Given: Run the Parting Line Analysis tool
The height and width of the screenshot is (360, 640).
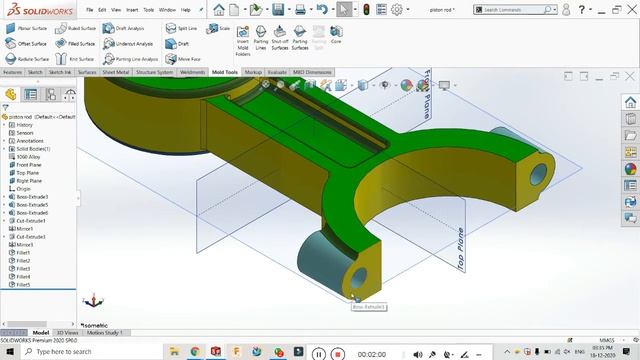Looking at the screenshot, I should 130,59.
